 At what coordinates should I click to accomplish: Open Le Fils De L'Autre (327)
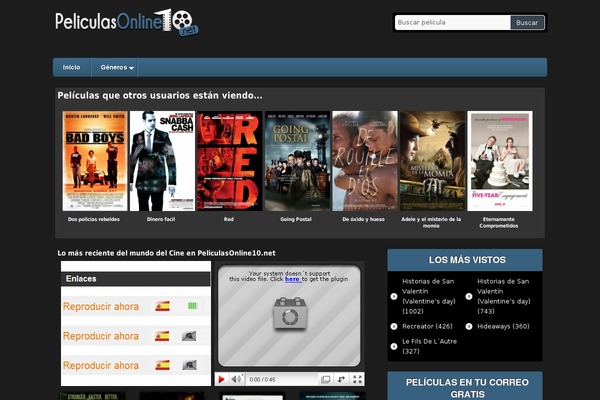(429, 346)
